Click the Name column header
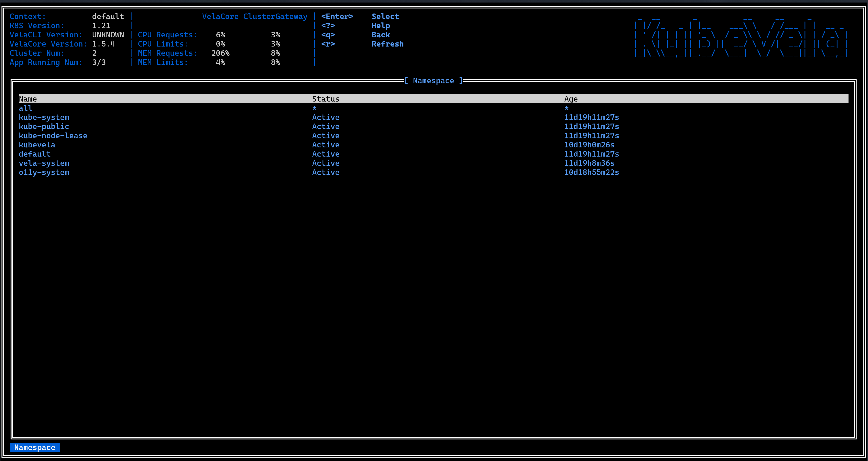The image size is (868, 461). [x=28, y=99]
